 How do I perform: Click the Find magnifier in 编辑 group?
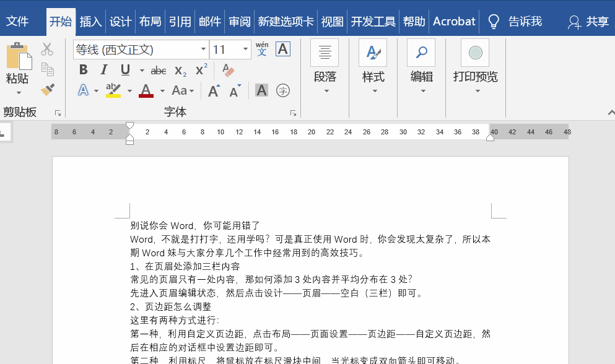click(421, 53)
